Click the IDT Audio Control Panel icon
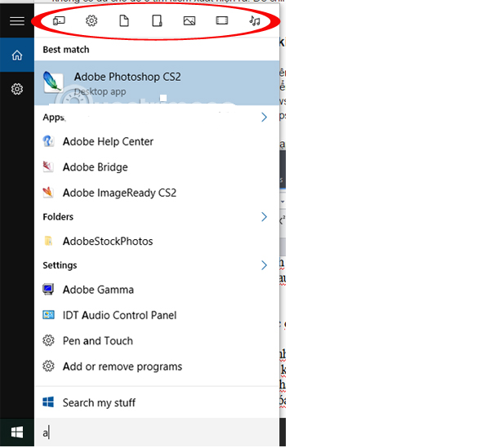The image size is (490, 448). pos(48,315)
